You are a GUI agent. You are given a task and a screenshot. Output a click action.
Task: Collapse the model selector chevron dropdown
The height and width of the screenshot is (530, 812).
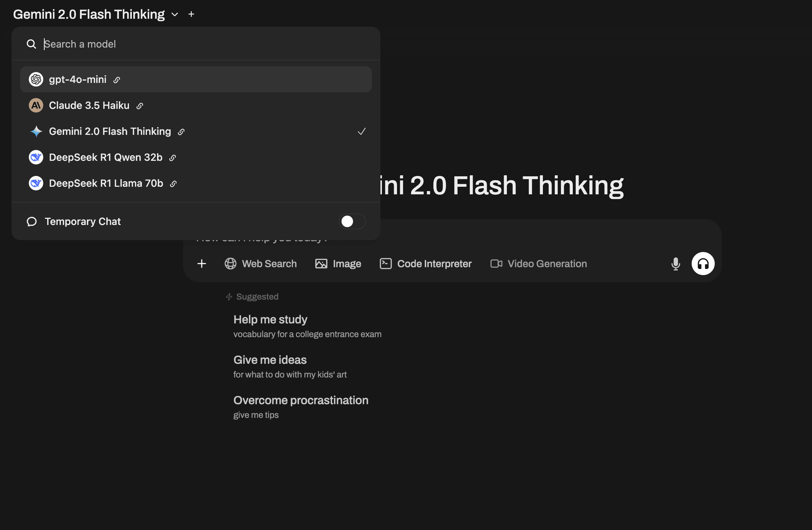pos(175,14)
